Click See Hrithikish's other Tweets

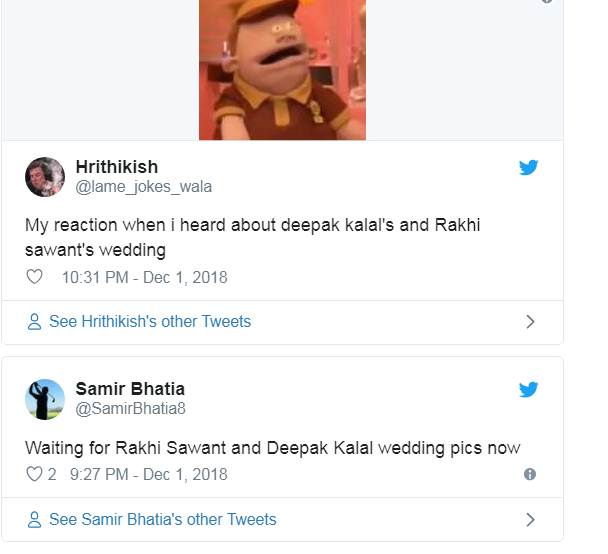150,322
